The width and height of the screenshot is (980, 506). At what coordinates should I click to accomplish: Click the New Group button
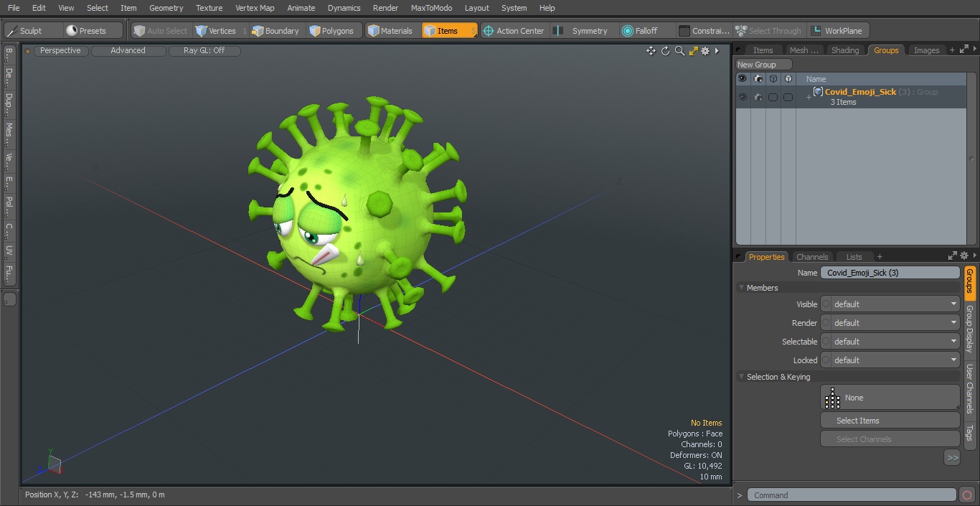pos(763,65)
